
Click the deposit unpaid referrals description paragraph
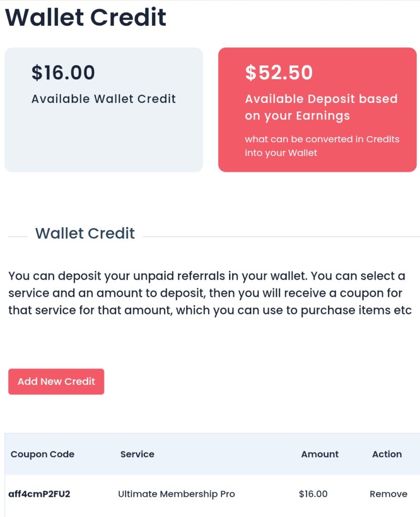[x=210, y=293]
